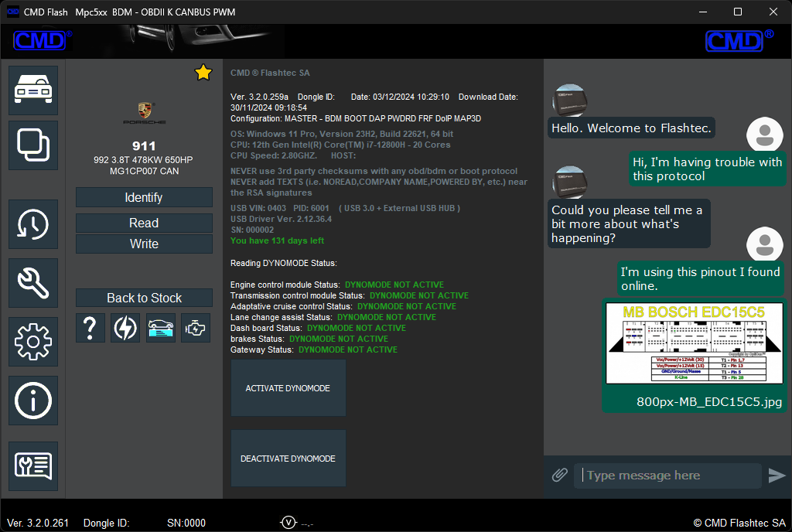Open the wrench tools icon

coord(33,283)
